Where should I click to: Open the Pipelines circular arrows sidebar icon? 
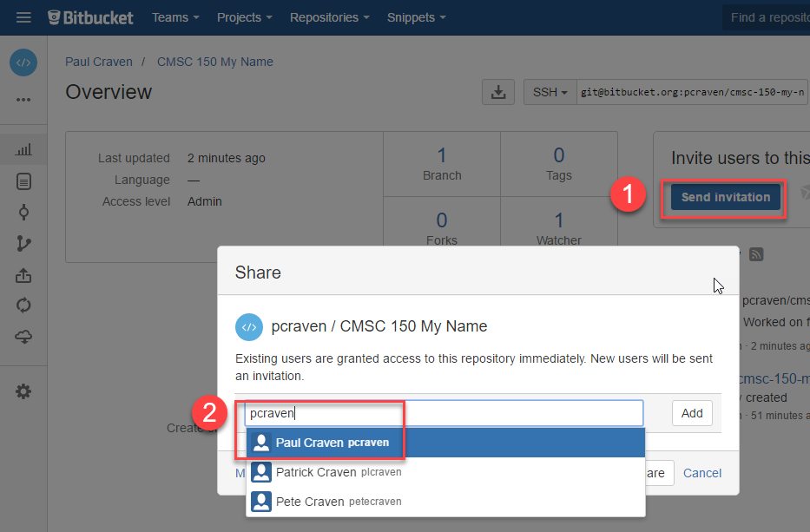point(23,305)
